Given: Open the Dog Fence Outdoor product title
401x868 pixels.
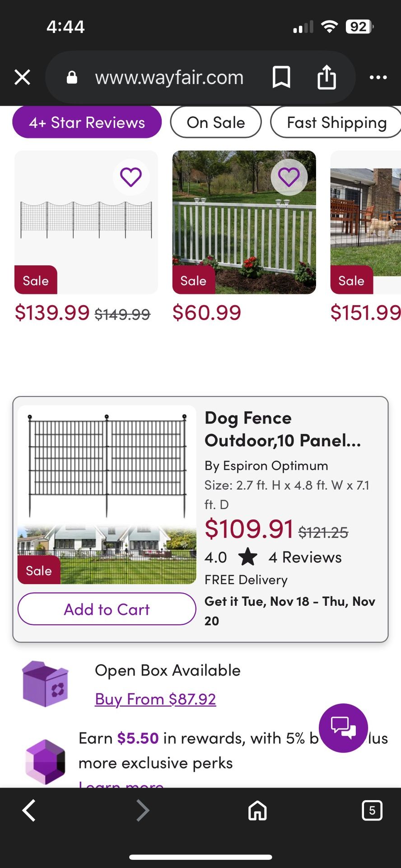Looking at the screenshot, I should tap(283, 429).
